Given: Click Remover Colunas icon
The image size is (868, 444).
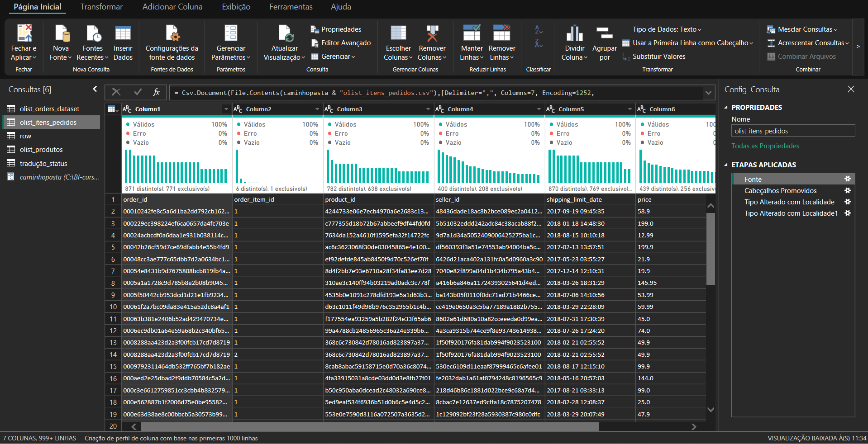Looking at the screenshot, I should (432, 33).
